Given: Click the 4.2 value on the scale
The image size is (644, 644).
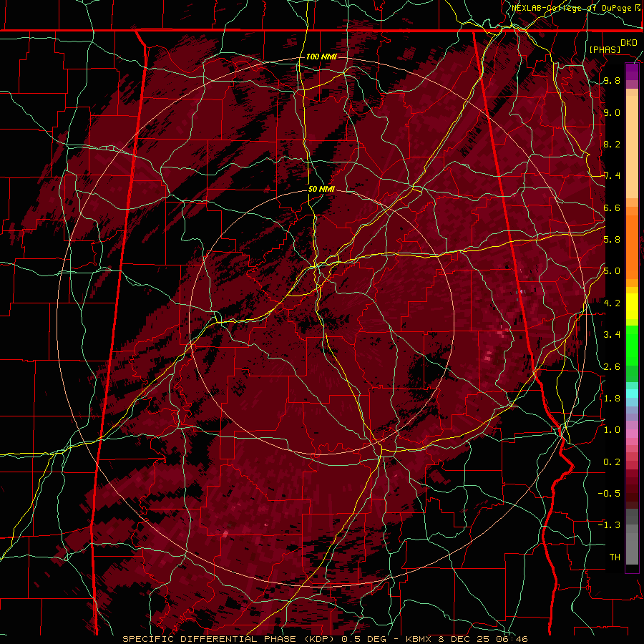Looking at the screenshot, I should coord(612,303).
